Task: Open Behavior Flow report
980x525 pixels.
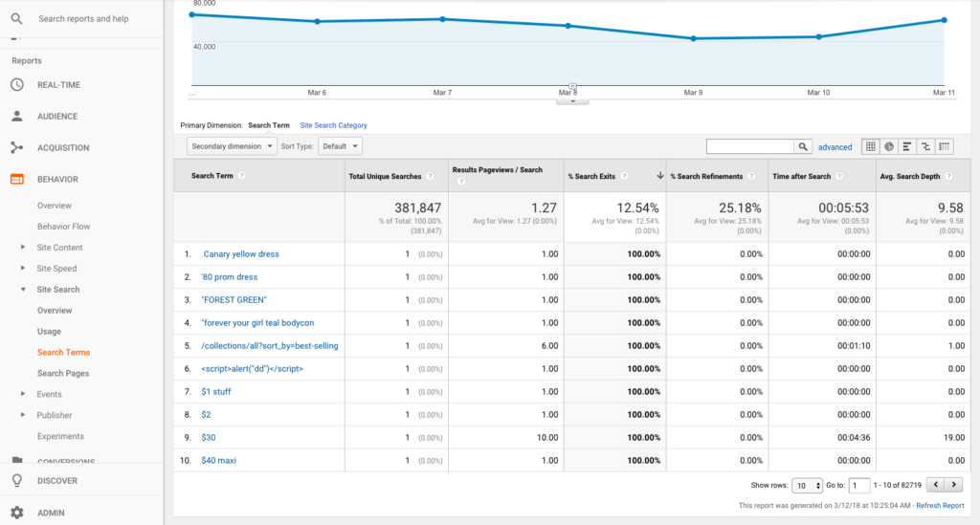Action: [63, 226]
